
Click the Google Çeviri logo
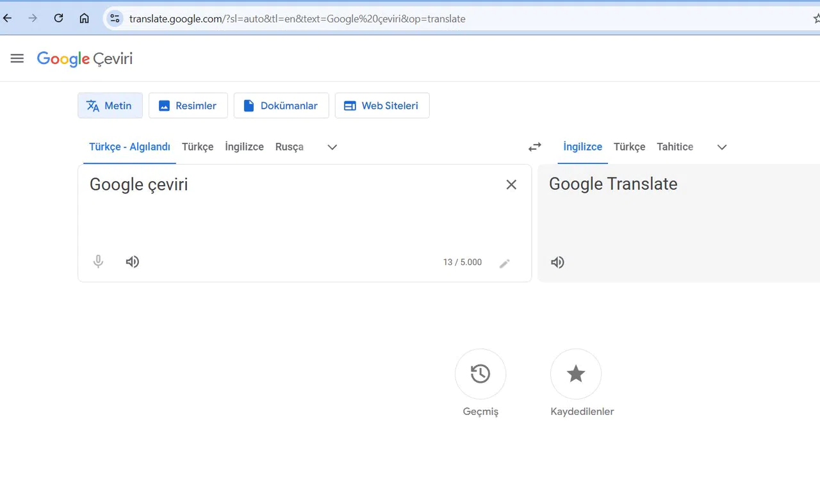[85, 59]
